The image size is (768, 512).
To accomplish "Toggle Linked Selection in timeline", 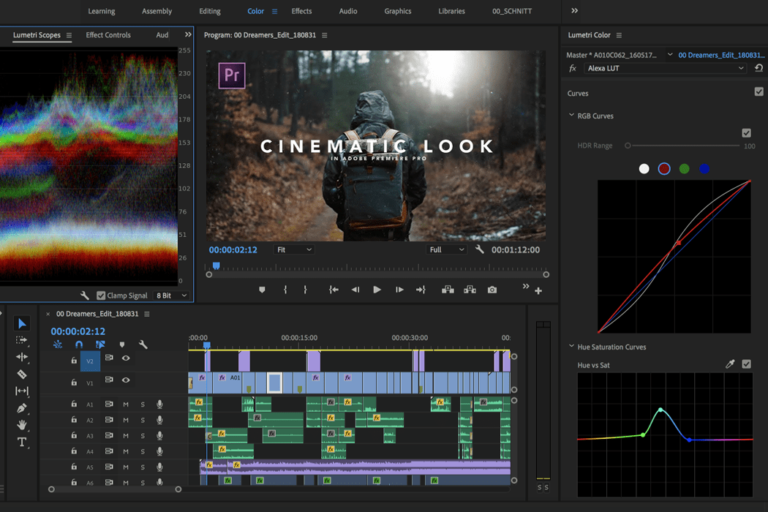I will 100,344.
